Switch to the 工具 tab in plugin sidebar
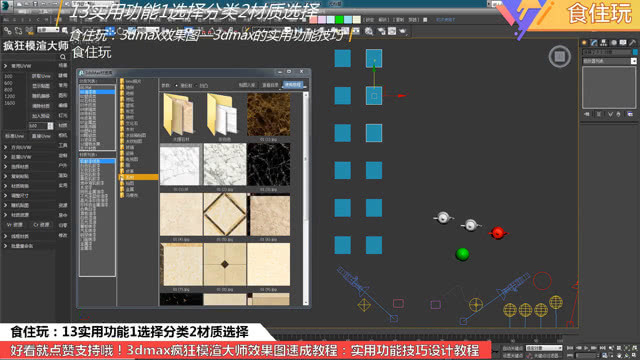640x360 pixels. tap(63, 145)
